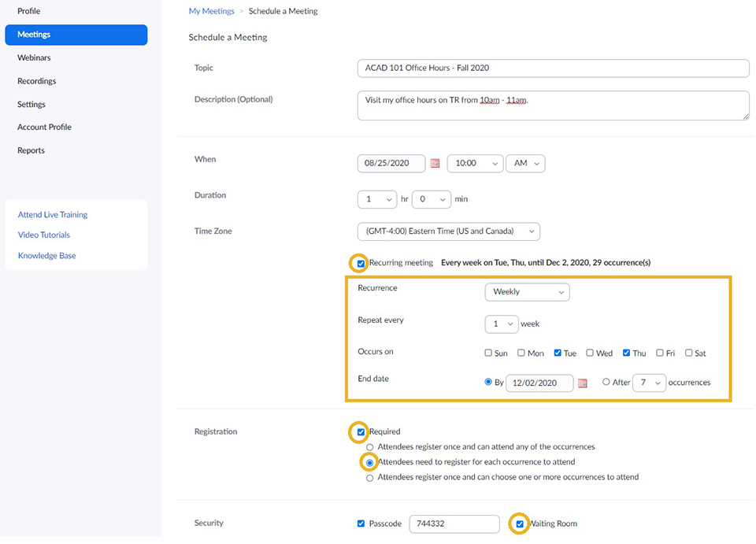Click into the Topic field
Image resolution: width=756 pixels, height=544 pixels.
pos(553,68)
